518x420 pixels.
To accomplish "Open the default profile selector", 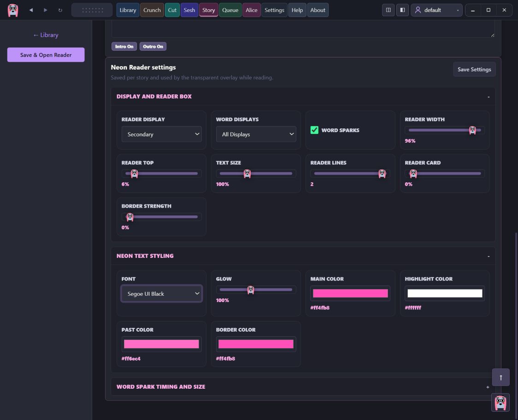I will [436, 10].
